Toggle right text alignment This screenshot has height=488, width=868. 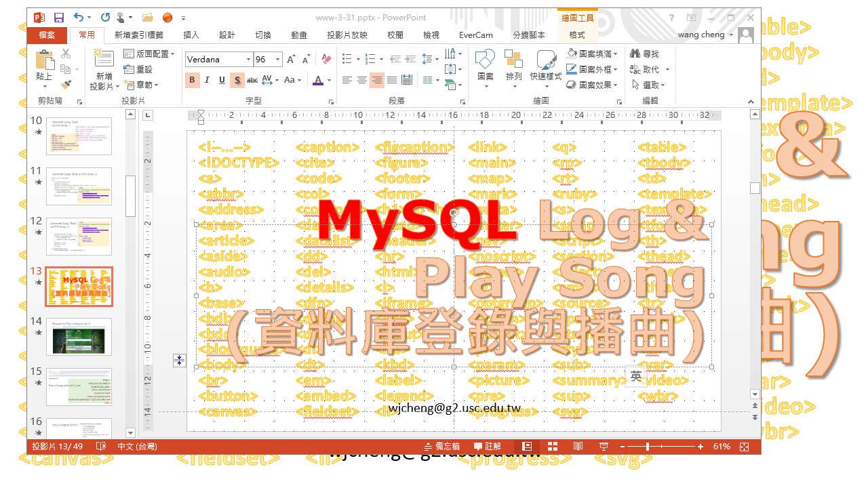tap(377, 80)
